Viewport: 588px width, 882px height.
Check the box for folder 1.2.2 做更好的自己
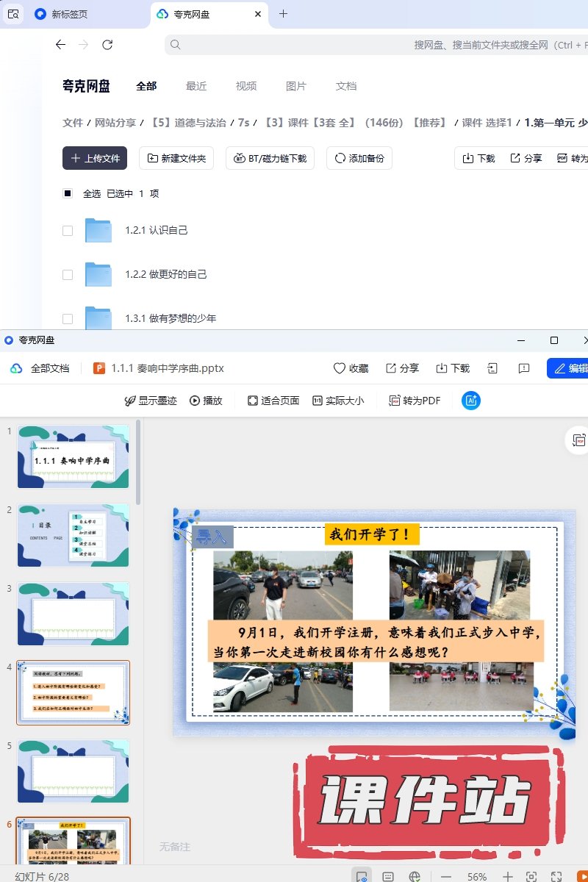point(68,274)
